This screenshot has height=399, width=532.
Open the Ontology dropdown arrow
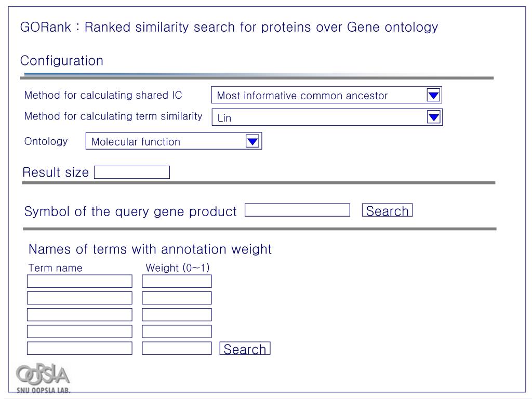[x=252, y=141]
